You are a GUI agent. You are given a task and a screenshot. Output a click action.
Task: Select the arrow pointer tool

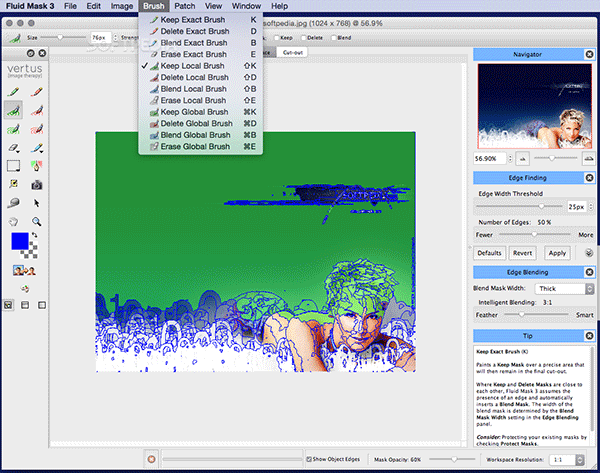point(37,203)
